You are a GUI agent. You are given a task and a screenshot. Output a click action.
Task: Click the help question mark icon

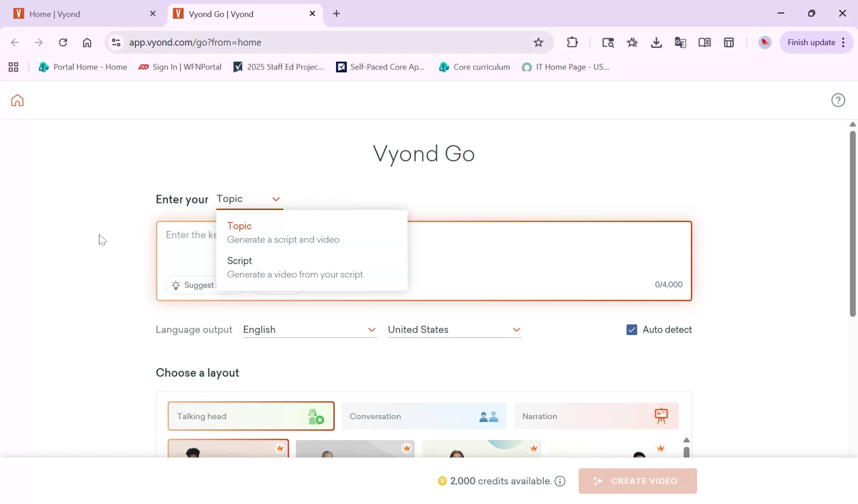tap(838, 100)
